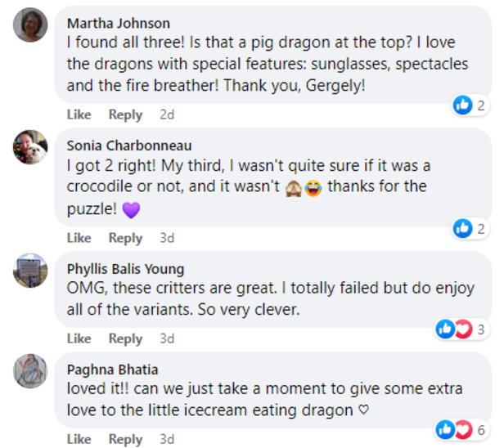This screenshot has height=448, width=504.
Task: Reply to Phyllis Balis Young's comment
Action: 125,338
